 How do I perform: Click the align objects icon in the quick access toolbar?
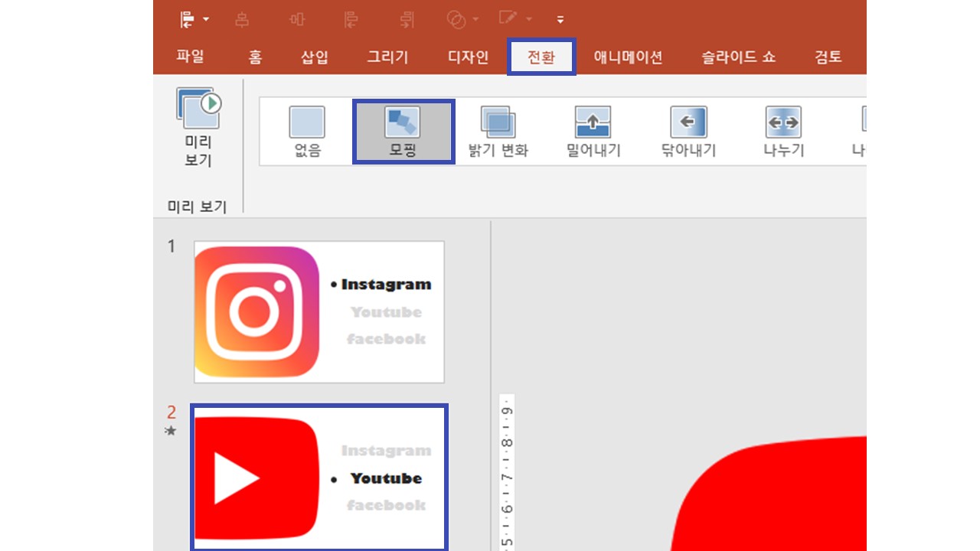pyautogui.click(x=188, y=19)
